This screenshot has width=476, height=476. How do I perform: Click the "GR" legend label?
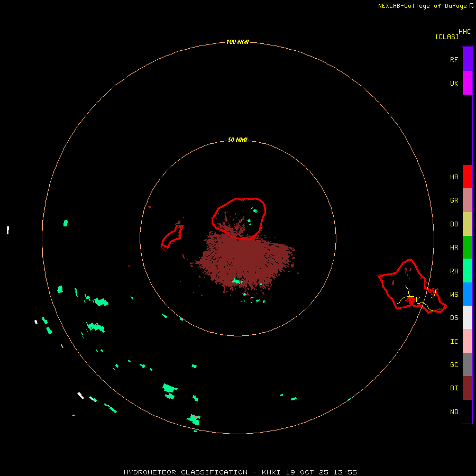click(x=454, y=200)
